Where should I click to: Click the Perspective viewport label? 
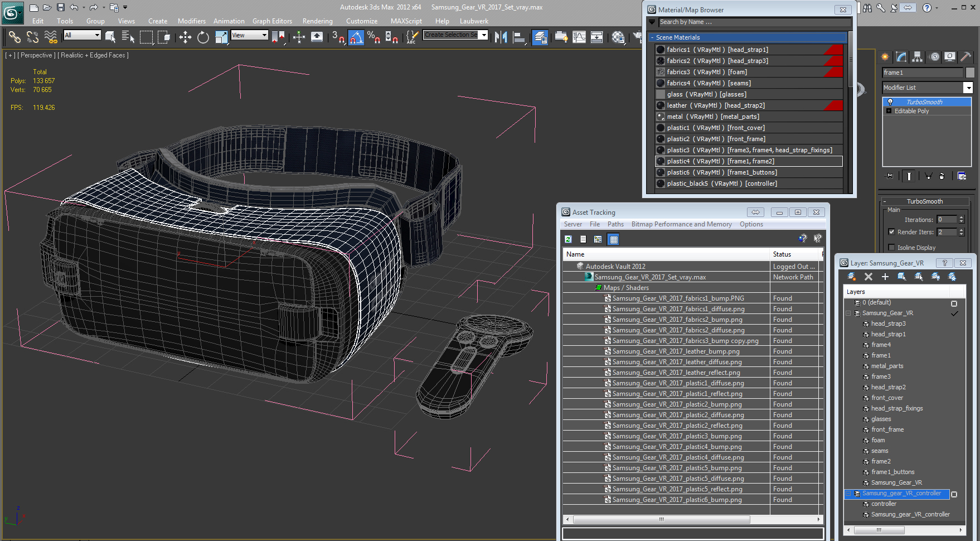pos(37,55)
